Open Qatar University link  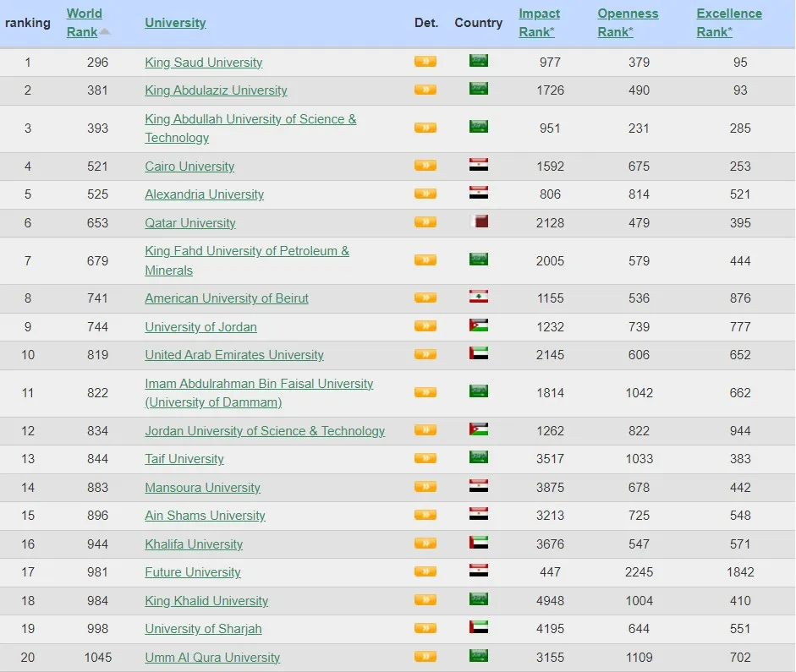pyautogui.click(x=189, y=223)
